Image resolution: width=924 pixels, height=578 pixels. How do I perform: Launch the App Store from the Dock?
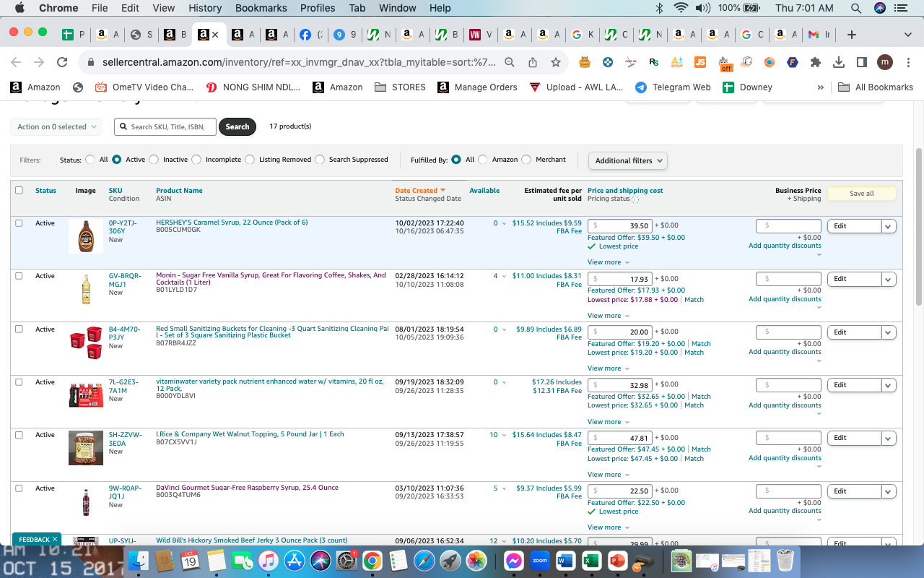tap(294, 561)
